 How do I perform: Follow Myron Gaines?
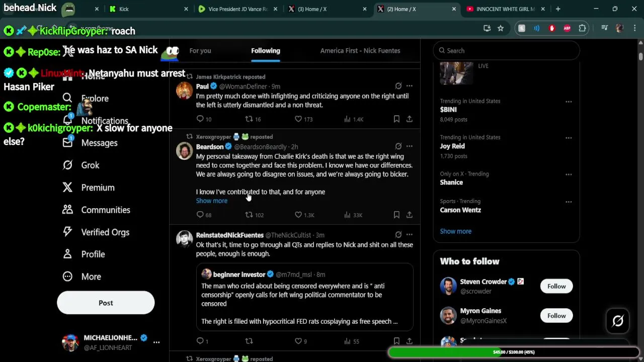[556, 316]
